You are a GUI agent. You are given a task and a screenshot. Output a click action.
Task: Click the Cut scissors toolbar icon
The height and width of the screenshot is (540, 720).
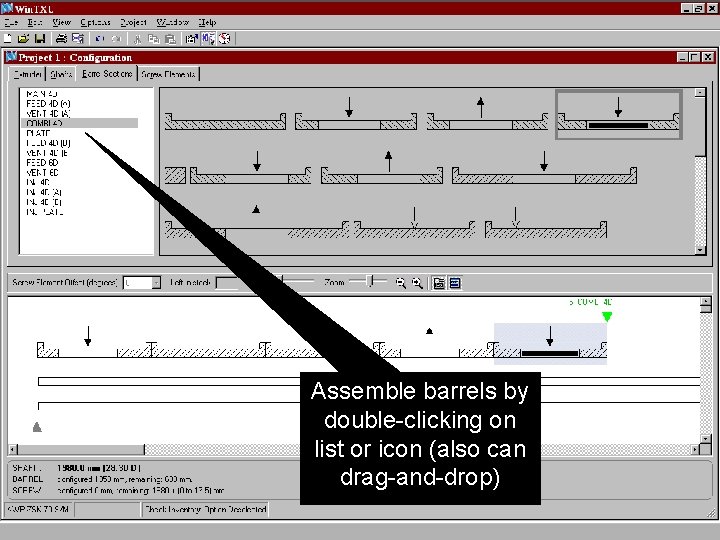click(x=137, y=39)
